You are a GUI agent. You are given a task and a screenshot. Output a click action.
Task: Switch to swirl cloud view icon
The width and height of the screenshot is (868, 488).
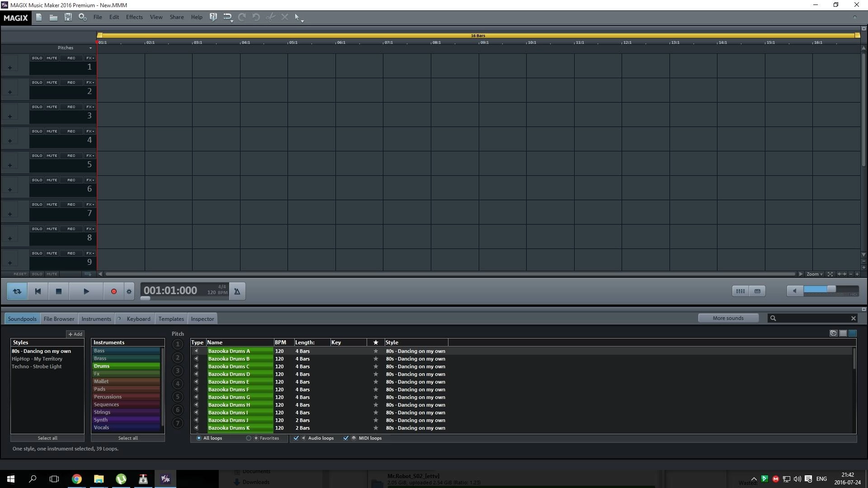pyautogui.click(x=834, y=333)
